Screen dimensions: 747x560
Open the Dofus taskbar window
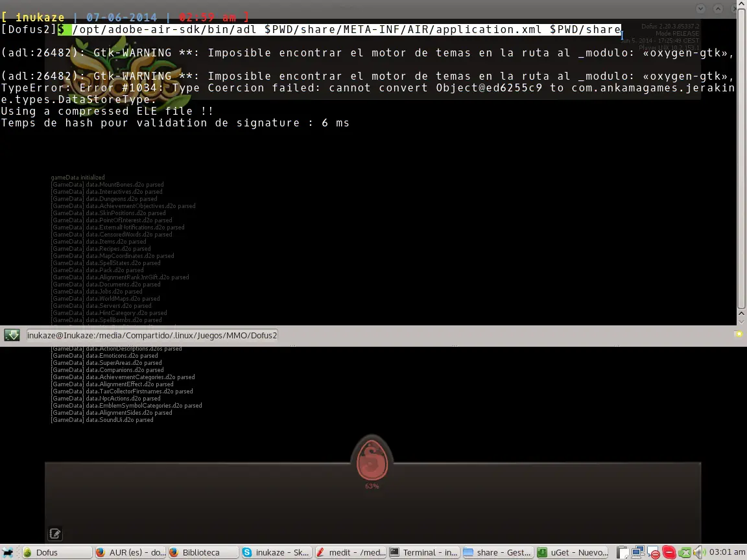click(56, 552)
